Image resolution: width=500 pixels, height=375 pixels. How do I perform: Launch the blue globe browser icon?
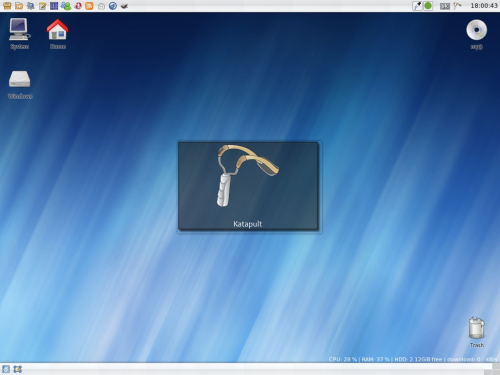click(x=113, y=6)
